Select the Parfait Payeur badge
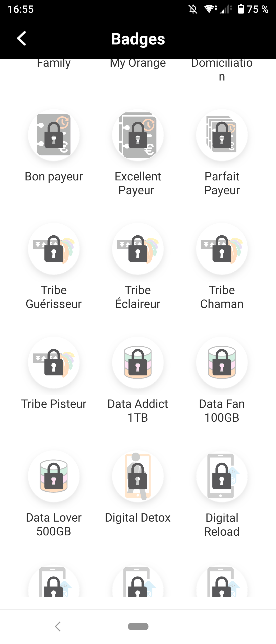The width and height of the screenshot is (276, 644). click(x=222, y=135)
